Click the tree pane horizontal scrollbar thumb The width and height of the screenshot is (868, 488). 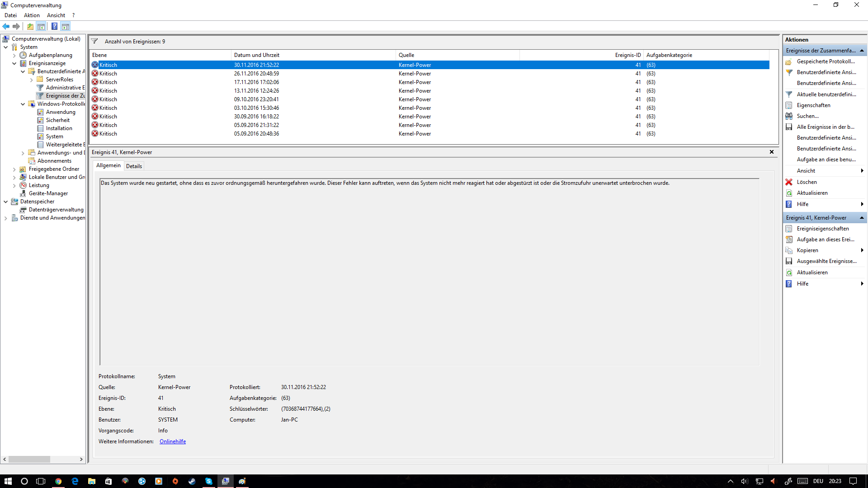tap(29, 459)
